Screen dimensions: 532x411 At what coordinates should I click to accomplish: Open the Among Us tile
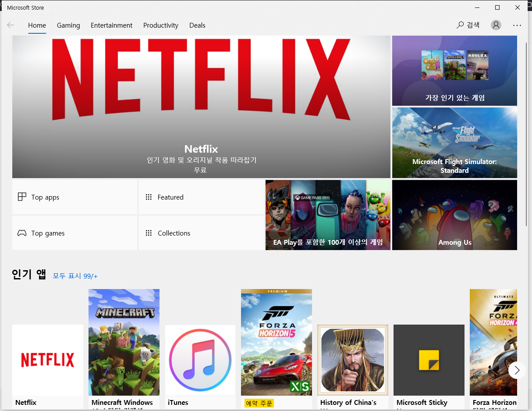coord(454,215)
